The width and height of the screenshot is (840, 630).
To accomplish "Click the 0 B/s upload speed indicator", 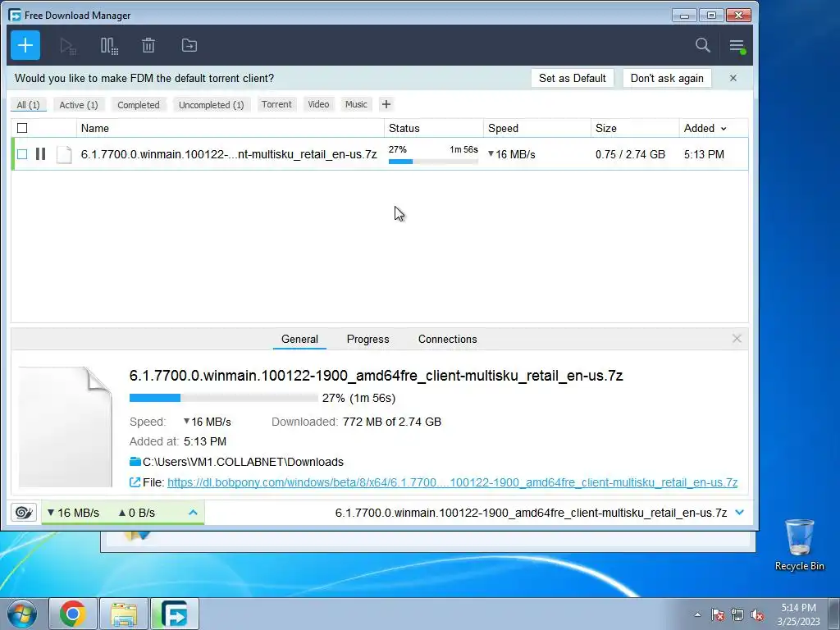I will coord(137,513).
